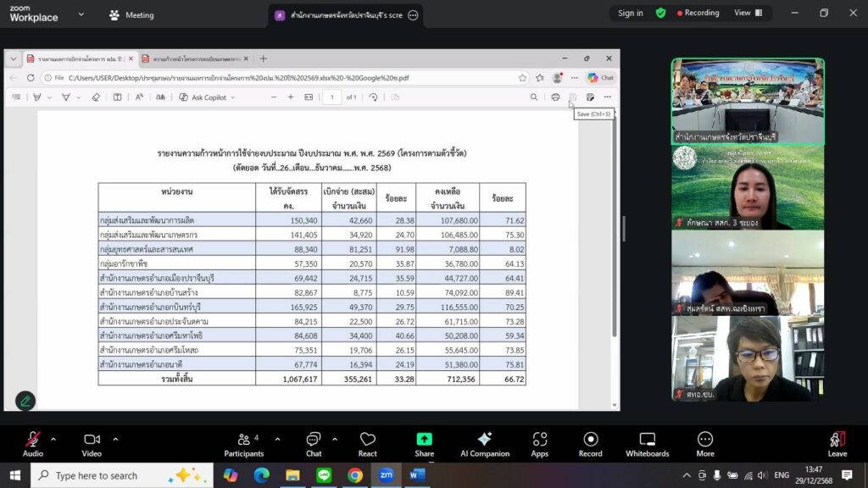Open the Zoom Apps panel
Viewport: 868px width, 488px height.
pos(540,443)
